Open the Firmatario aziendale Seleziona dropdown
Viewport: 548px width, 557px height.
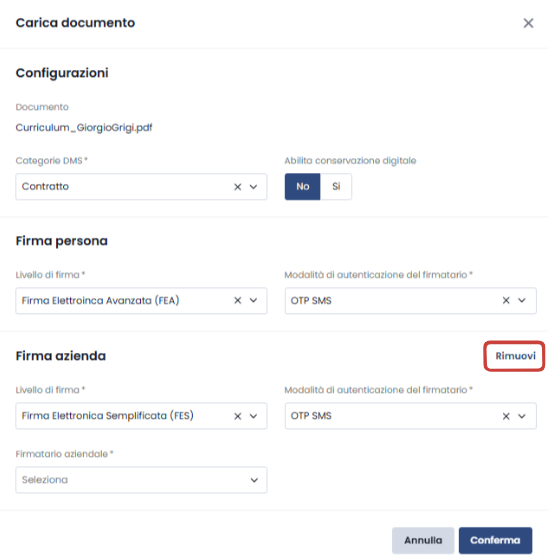tap(141, 480)
